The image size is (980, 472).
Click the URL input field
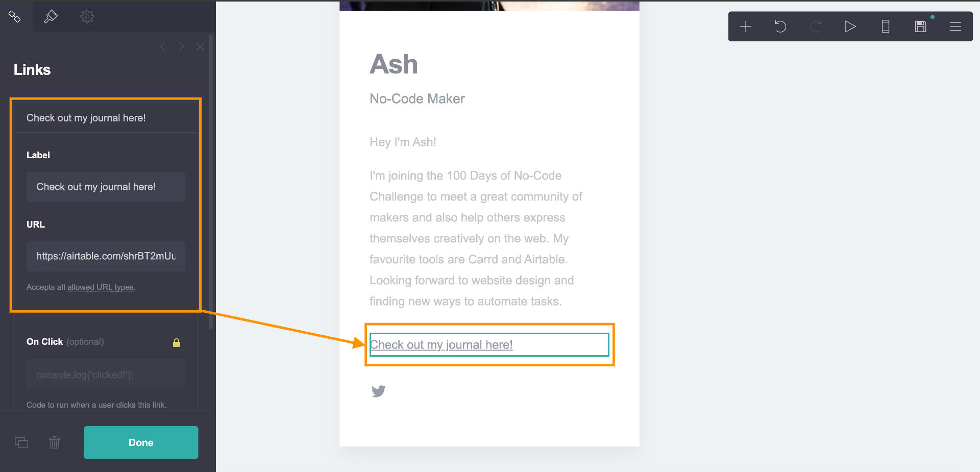click(x=106, y=256)
